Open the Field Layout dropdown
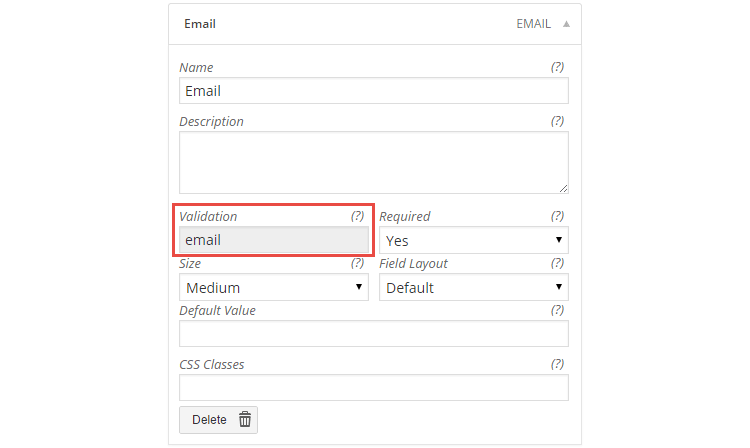The height and width of the screenshot is (448, 750). point(474,287)
